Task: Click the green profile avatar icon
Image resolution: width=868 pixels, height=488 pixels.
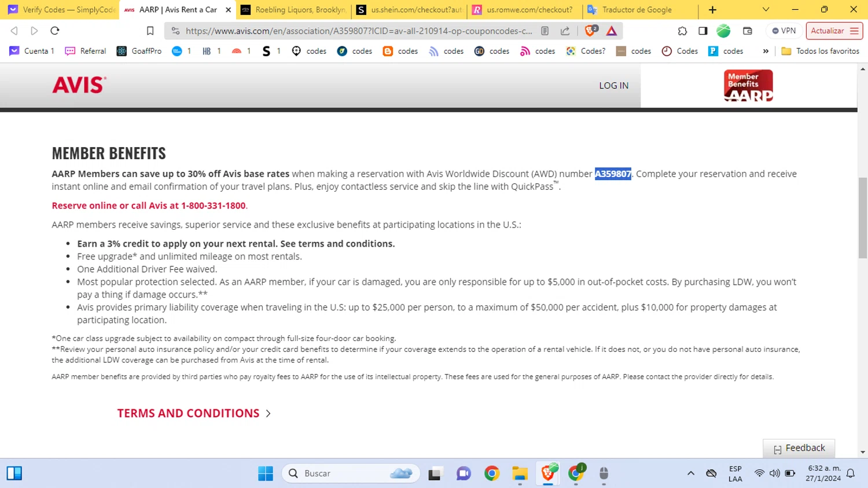Action: pos(723,31)
